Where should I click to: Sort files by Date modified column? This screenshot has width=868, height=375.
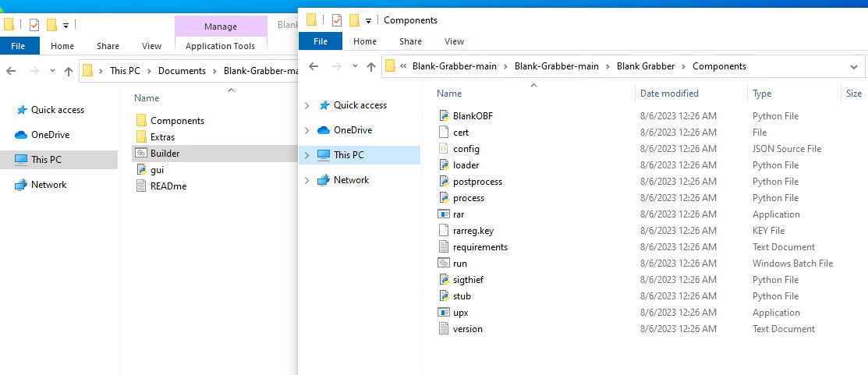pos(669,94)
